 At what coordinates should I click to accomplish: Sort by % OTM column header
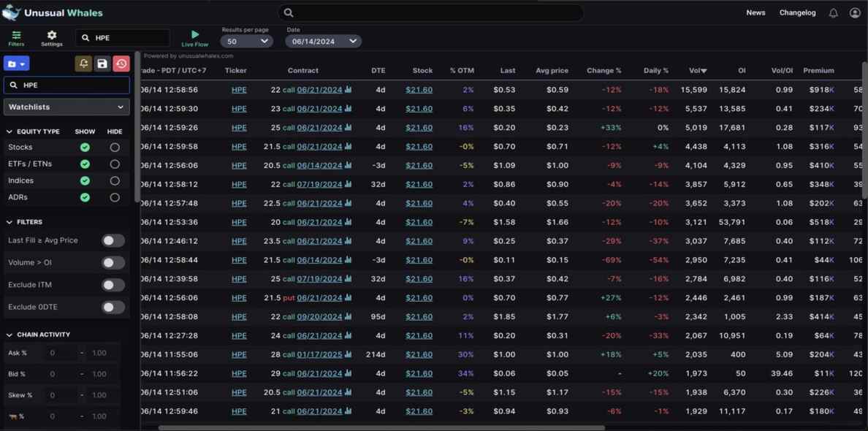[x=462, y=70]
